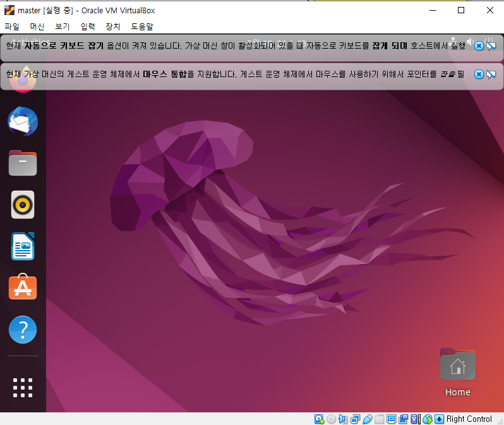
Task: Open the 머신 menu
Action: pyautogui.click(x=37, y=27)
